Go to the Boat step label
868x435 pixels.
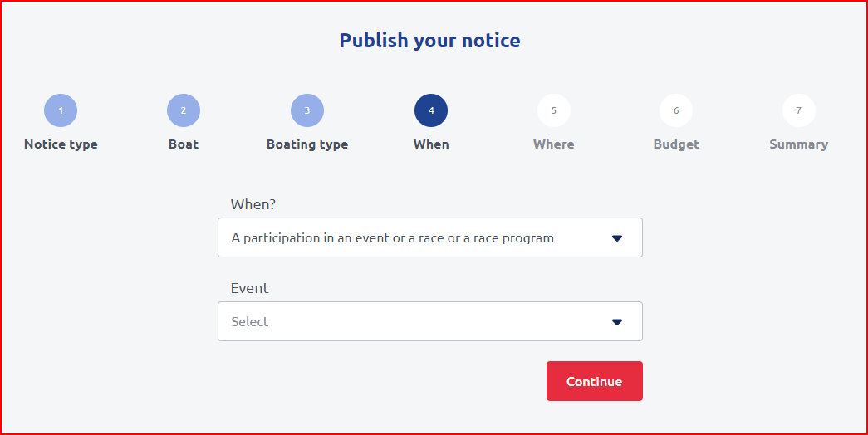tap(184, 144)
